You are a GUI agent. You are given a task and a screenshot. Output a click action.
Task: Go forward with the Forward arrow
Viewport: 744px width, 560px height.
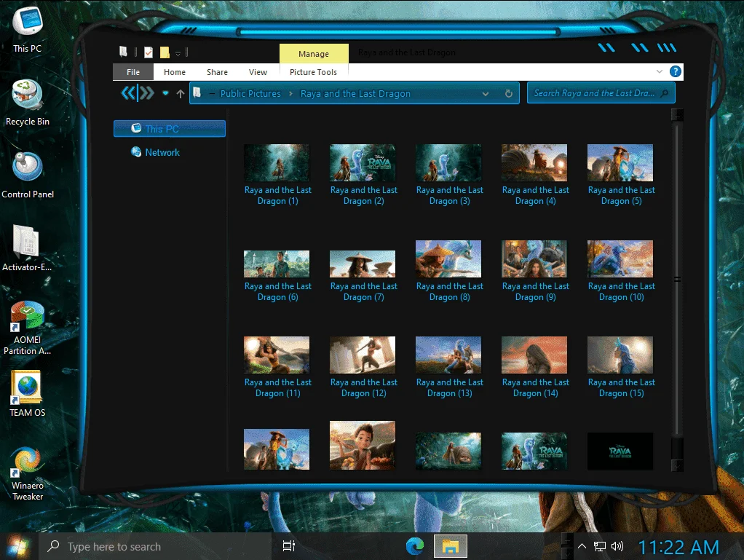point(147,93)
